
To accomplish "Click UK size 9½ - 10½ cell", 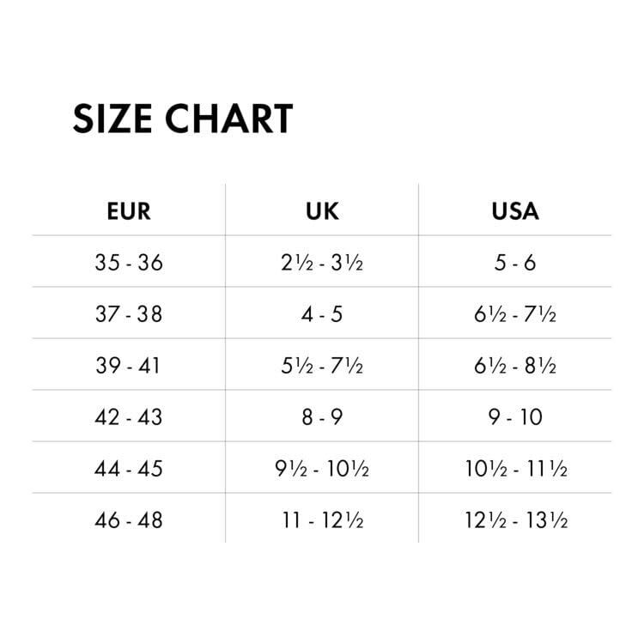I will pyautogui.click(x=322, y=469).
